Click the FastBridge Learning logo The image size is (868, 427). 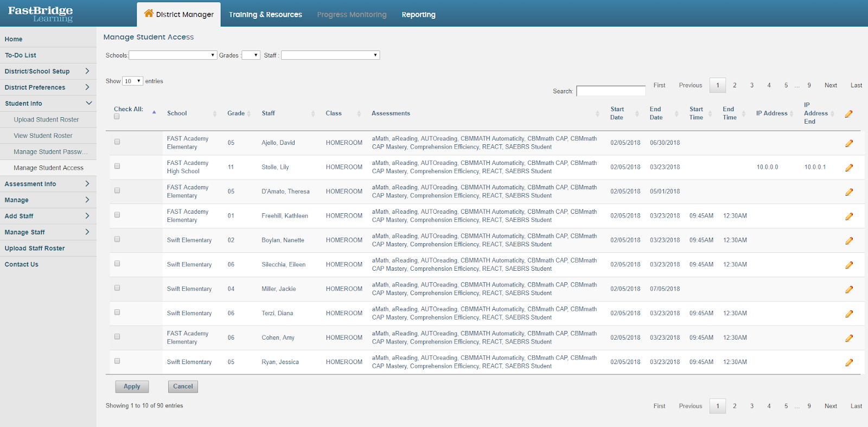pos(40,14)
